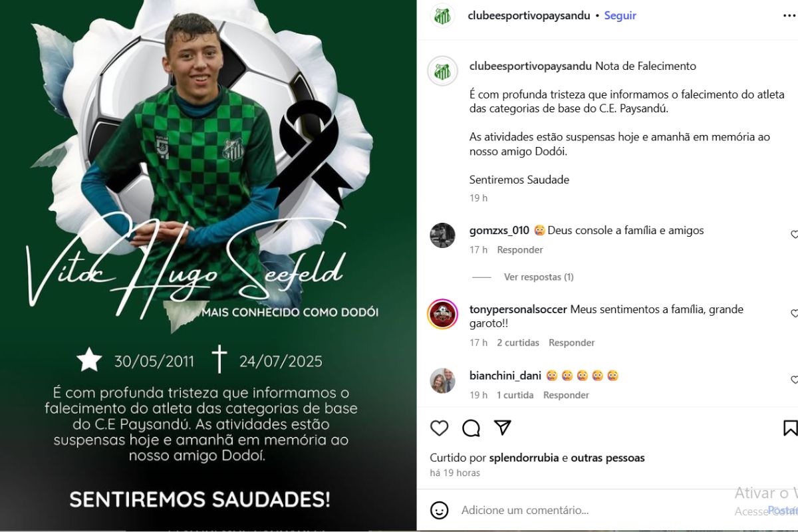Open the gomzxs_010 profile picture

[442, 235]
